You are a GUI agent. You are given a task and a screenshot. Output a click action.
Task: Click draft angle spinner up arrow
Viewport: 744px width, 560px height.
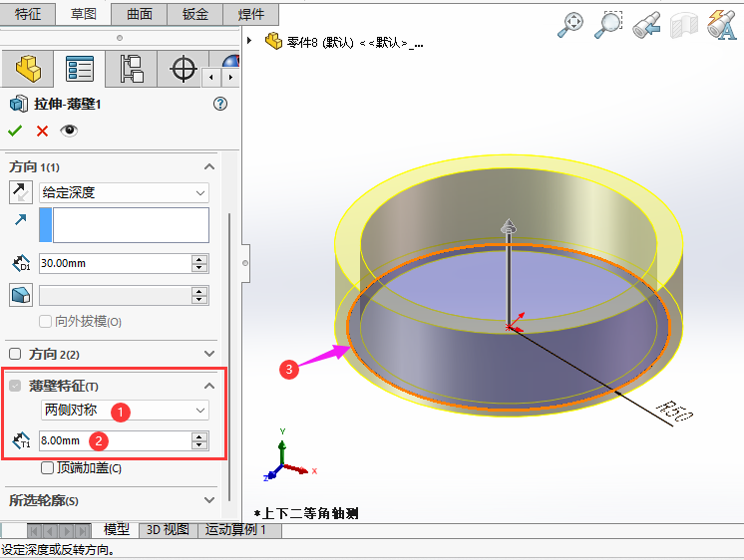[x=199, y=291]
